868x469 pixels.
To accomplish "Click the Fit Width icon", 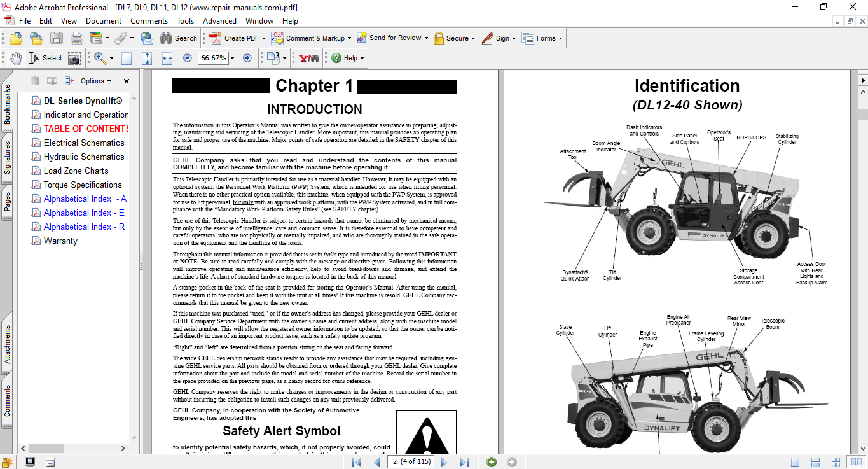I will click(167, 58).
